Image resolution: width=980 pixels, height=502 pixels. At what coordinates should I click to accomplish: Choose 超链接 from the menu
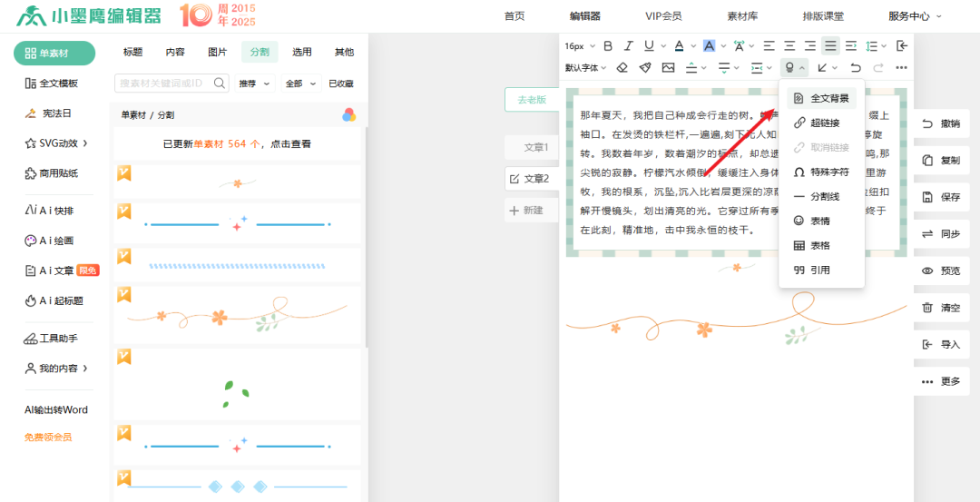coord(821,123)
